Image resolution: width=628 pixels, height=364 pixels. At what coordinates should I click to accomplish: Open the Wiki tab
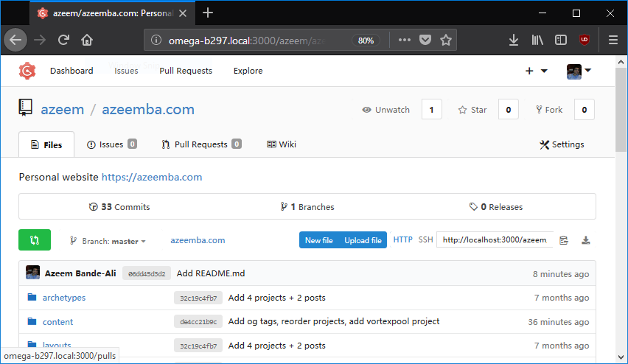click(281, 144)
